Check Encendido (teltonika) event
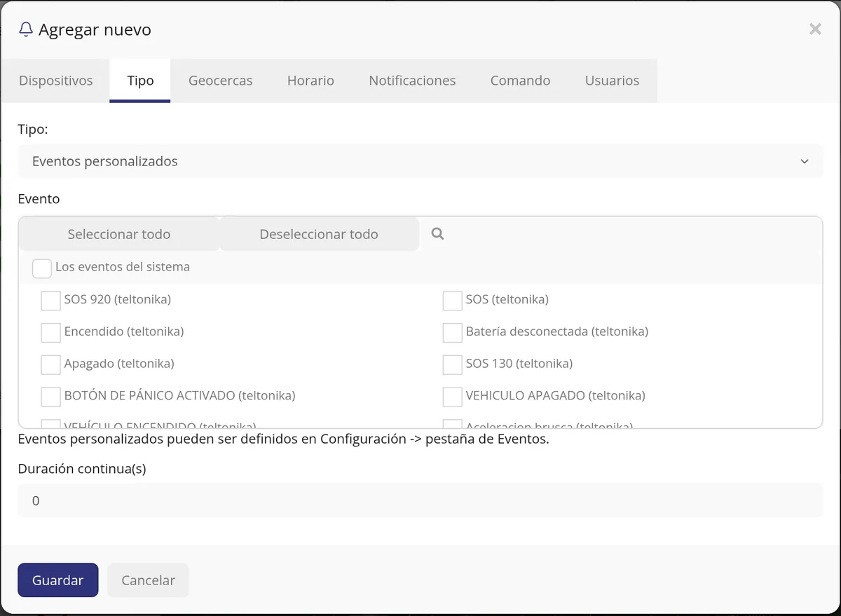Viewport: 841px width, 616px height. 50,333
